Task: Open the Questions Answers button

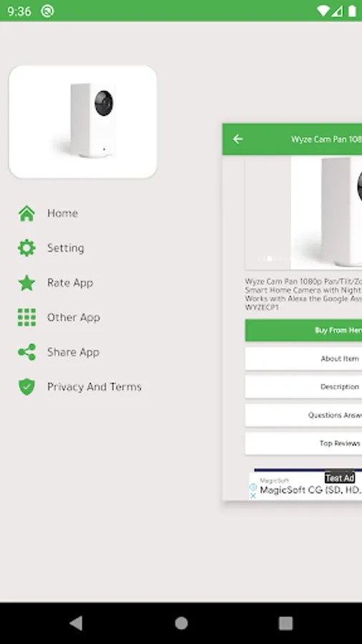Action: pyautogui.click(x=304, y=415)
